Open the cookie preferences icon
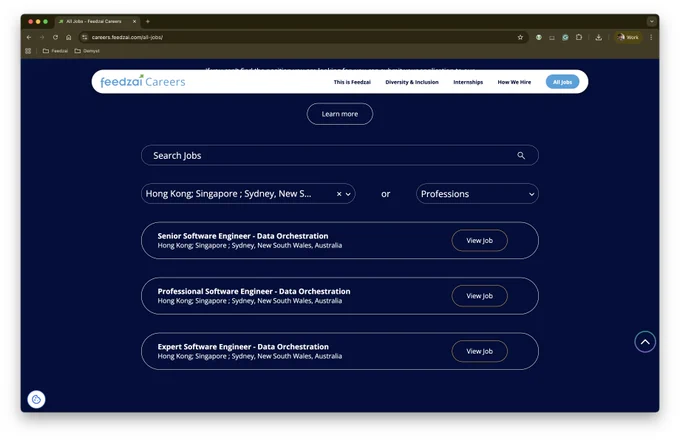 coord(36,399)
